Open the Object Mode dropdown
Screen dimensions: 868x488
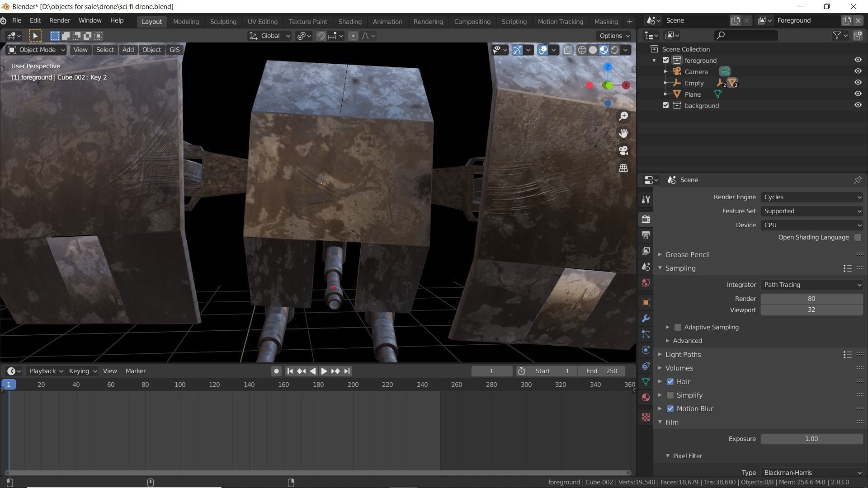point(37,50)
